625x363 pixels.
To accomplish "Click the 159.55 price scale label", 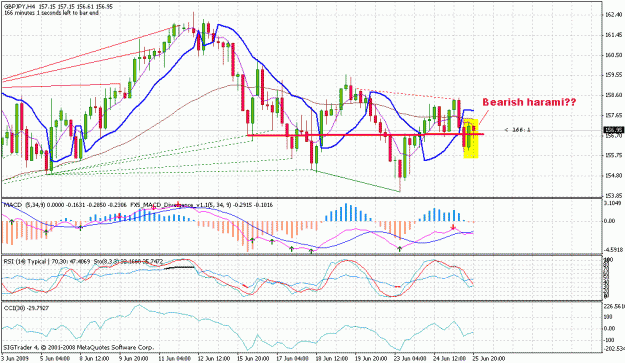I will click(x=613, y=75).
